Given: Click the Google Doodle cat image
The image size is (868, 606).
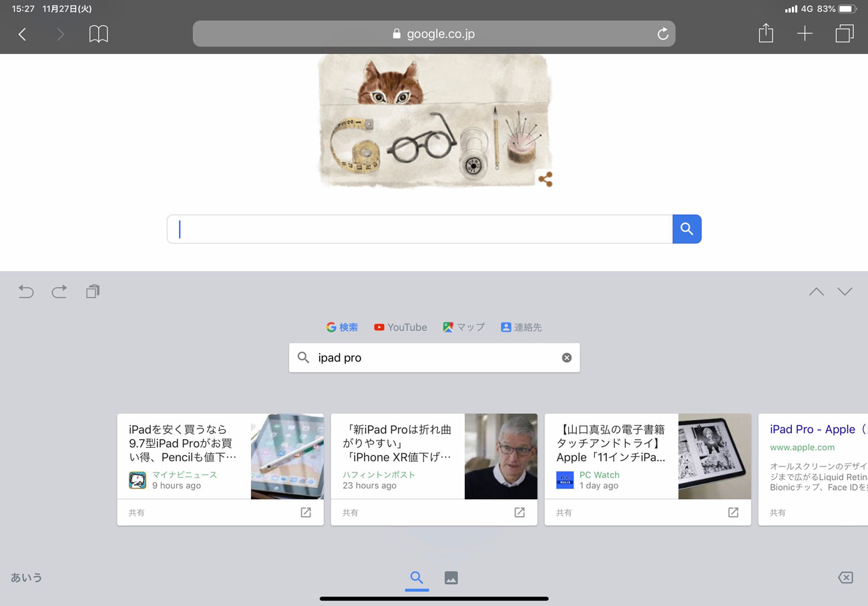Looking at the screenshot, I should tap(434, 120).
